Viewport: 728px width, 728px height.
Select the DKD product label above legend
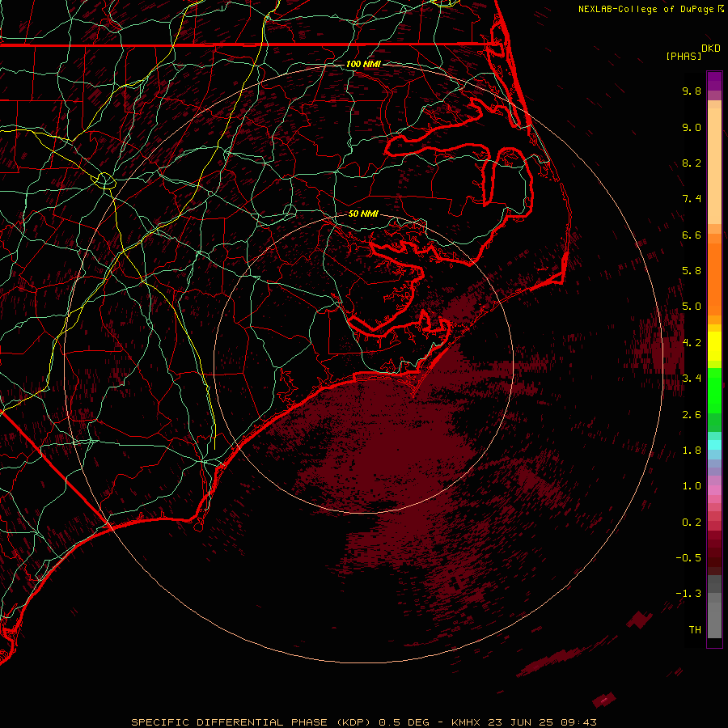point(711,48)
